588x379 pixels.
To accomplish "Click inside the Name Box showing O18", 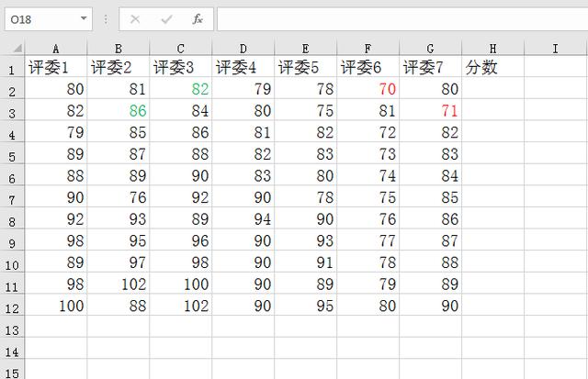I will [x=42, y=19].
